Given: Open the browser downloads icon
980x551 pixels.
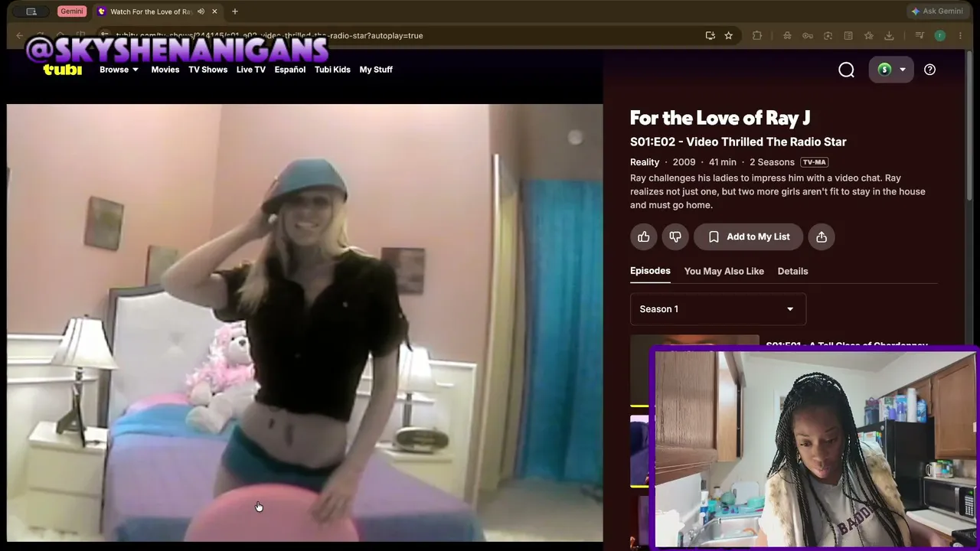Looking at the screenshot, I should pyautogui.click(x=889, y=35).
